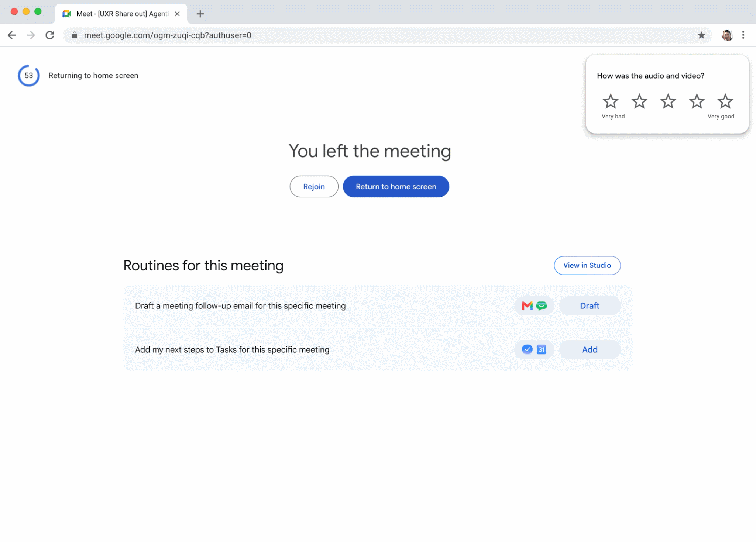Click the browser forward arrow
The image size is (756, 542).
[x=31, y=35]
